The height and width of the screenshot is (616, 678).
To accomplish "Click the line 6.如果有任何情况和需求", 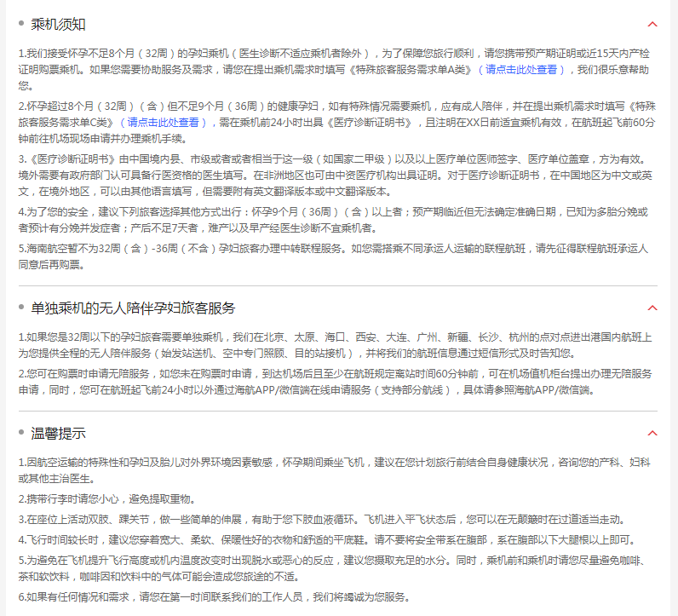I will [x=214, y=597].
